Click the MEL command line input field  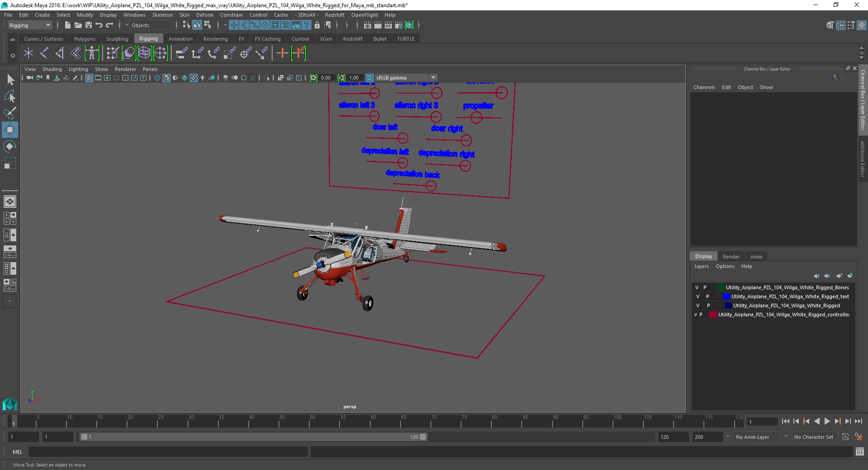coord(168,452)
